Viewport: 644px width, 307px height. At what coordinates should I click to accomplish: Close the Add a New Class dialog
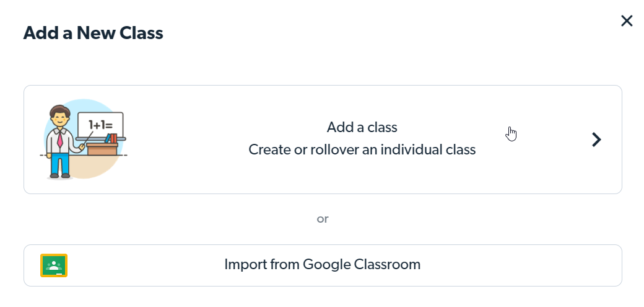point(627,21)
